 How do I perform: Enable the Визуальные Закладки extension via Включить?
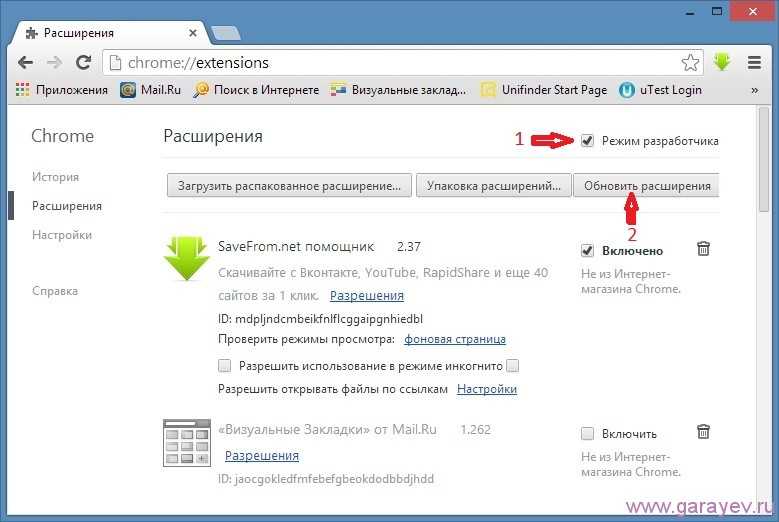point(587,434)
